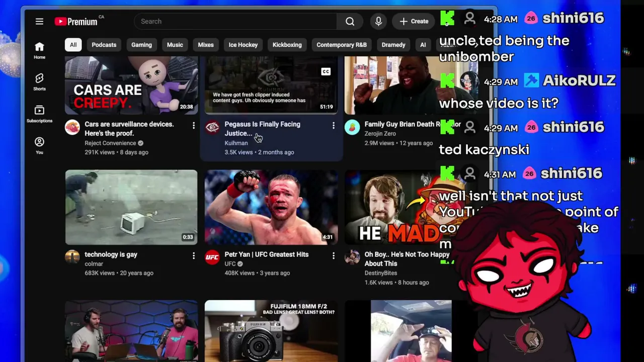Play the technology is gay thumbnail

point(131,207)
